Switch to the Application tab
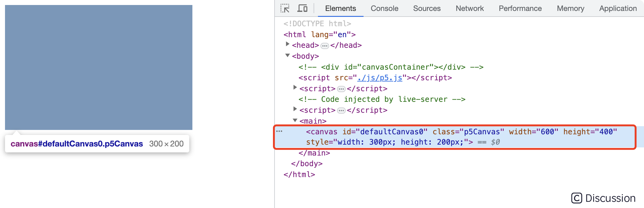 [618, 8]
